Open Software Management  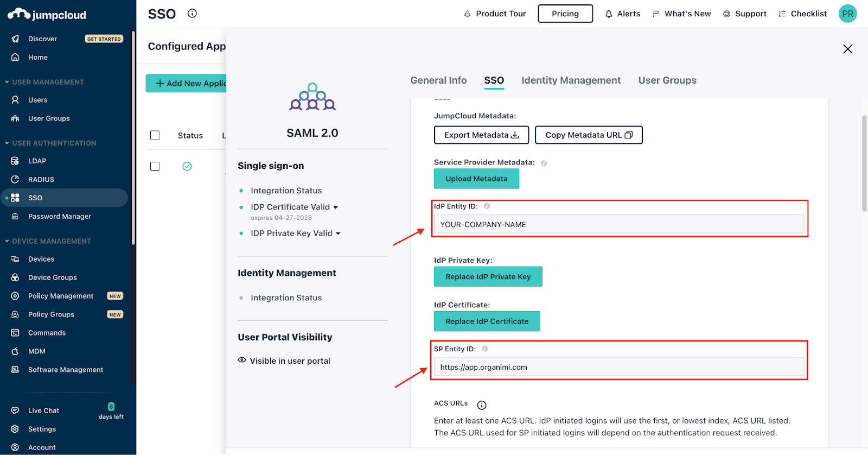[x=66, y=370]
